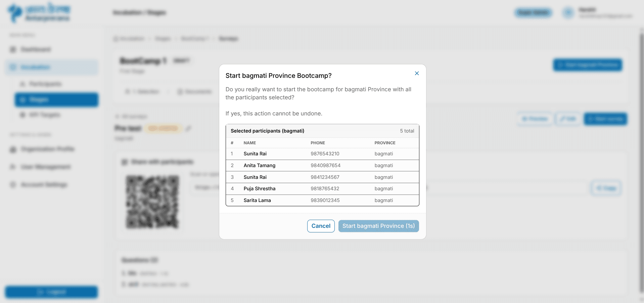The width and height of the screenshot is (644, 303).
Task: Click phone number 9841234567
Action: (x=325, y=177)
